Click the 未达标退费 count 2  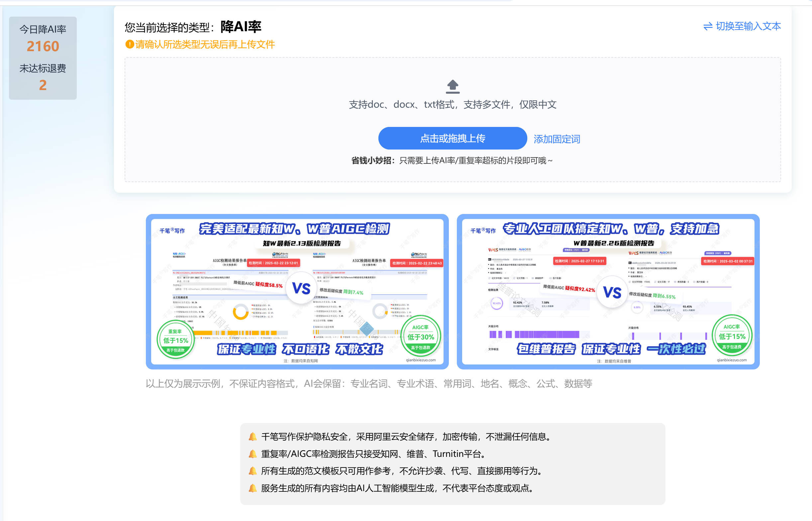[43, 85]
